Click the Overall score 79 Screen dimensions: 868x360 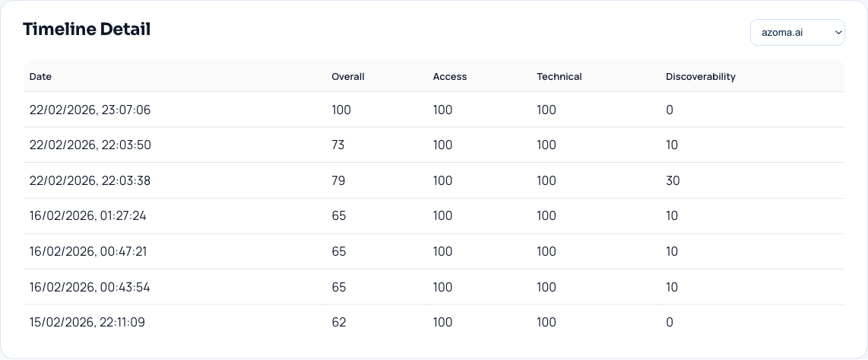tap(338, 181)
